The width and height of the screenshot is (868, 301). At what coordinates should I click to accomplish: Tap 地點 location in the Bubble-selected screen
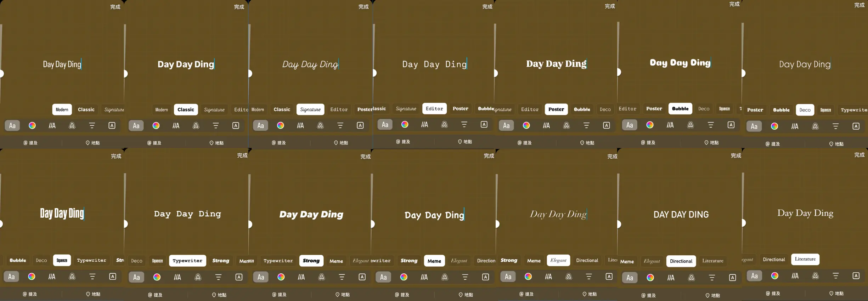(711, 142)
